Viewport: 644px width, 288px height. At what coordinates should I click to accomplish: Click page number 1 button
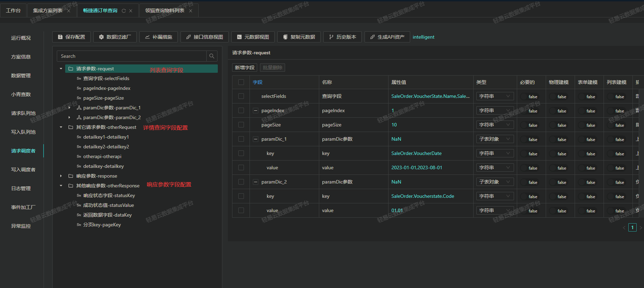[632, 227]
